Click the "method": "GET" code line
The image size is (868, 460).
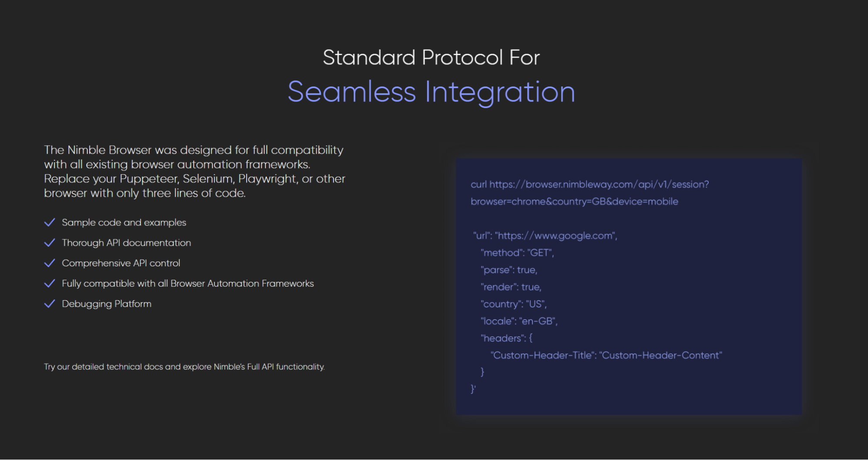coord(517,253)
